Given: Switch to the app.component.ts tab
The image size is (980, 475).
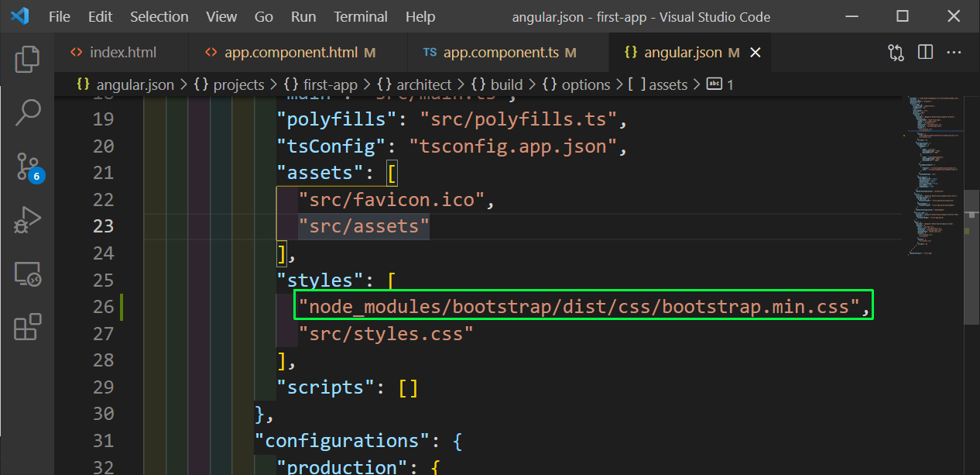Looking at the screenshot, I should (509, 53).
